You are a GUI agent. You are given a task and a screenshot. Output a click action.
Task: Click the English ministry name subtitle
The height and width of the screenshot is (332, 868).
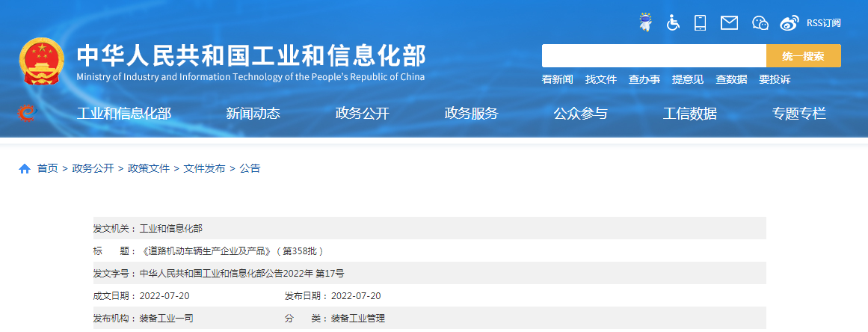(x=250, y=77)
